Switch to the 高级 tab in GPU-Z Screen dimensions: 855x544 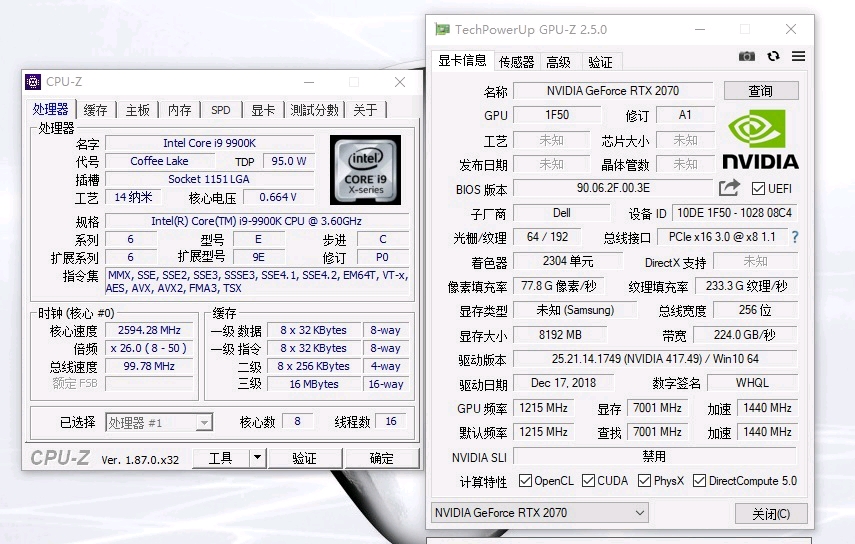tap(558, 62)
